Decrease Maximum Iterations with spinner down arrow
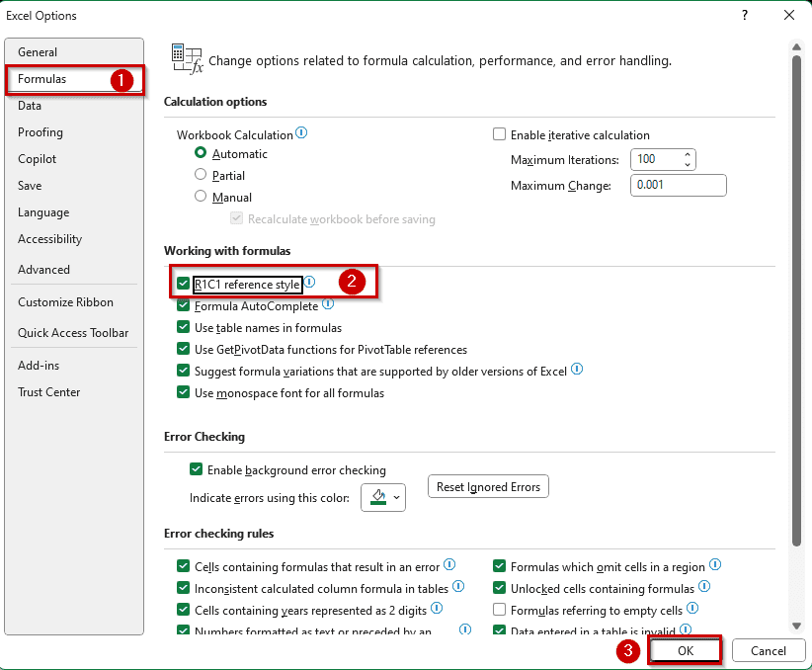The image size is (812, 670). point(689,164)
